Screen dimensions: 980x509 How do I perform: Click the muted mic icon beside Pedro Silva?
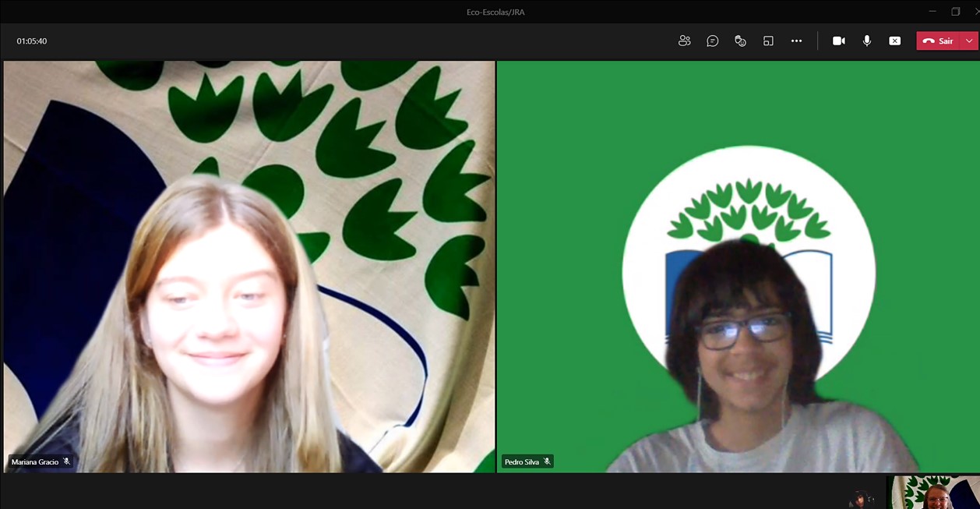click(548, 462)
